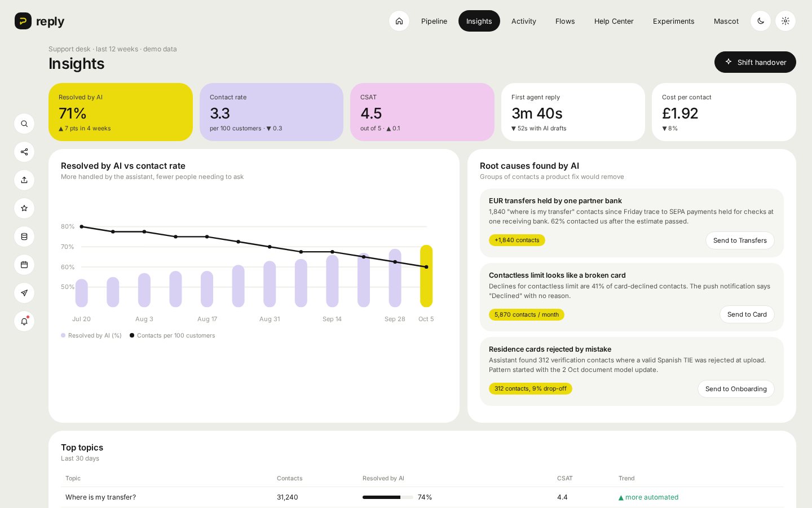Select the Insights tab
Screen dimensions: 812x508
pos(479,21)
